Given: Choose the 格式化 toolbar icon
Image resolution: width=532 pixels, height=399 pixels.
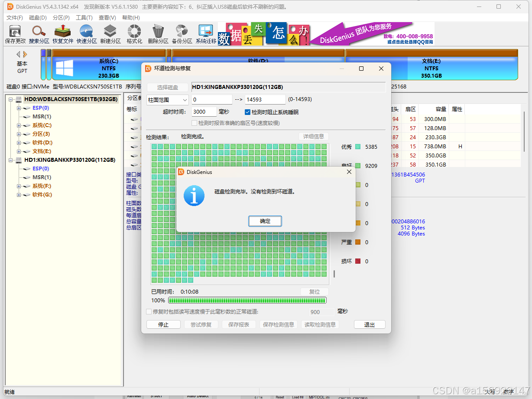Looking at the screenshot, I should coord(134,34).
